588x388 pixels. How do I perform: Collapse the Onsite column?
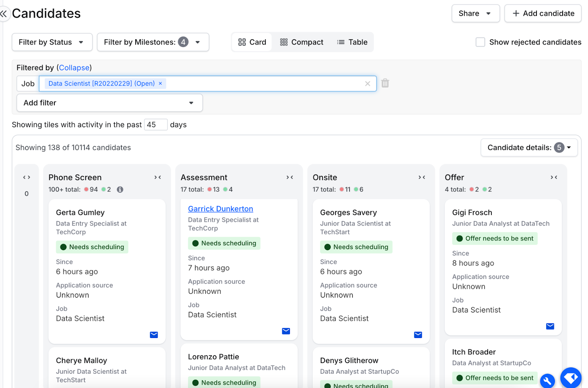point(422,177)
